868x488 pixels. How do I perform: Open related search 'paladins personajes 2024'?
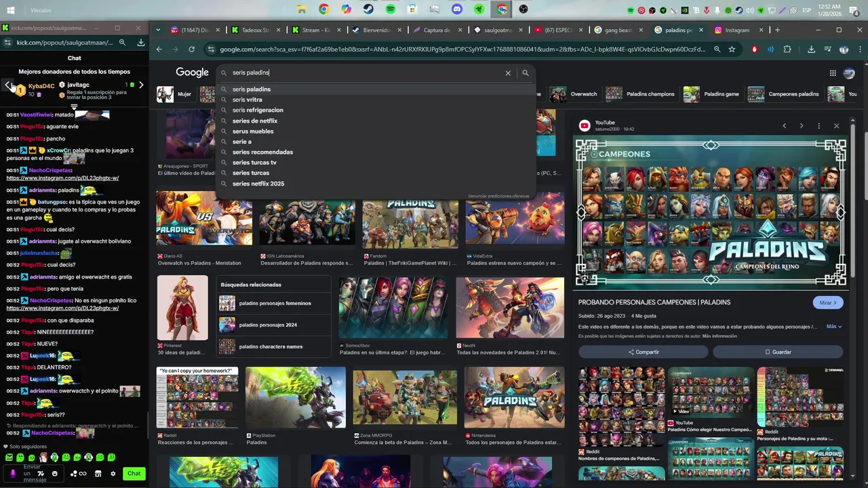coord(273,325)
